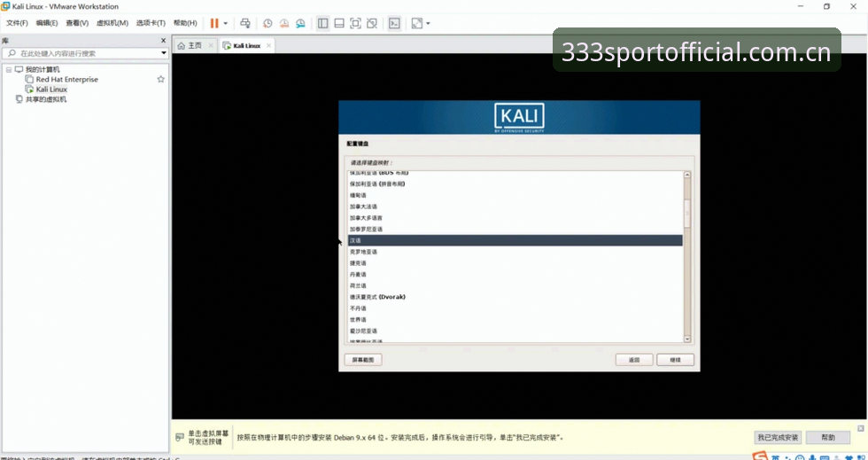
Task: Open the 查看(V) menu
Action: pyautogui.click(x=77, y=23)
